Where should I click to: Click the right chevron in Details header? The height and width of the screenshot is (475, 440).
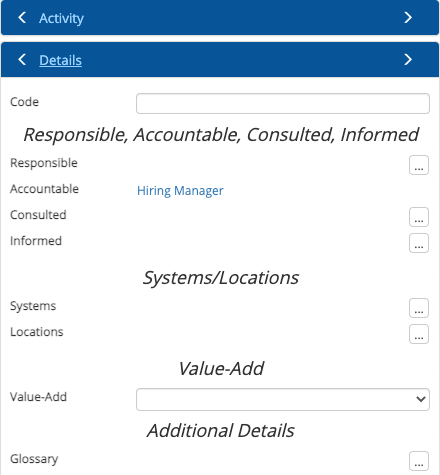[x=408, y=60]
